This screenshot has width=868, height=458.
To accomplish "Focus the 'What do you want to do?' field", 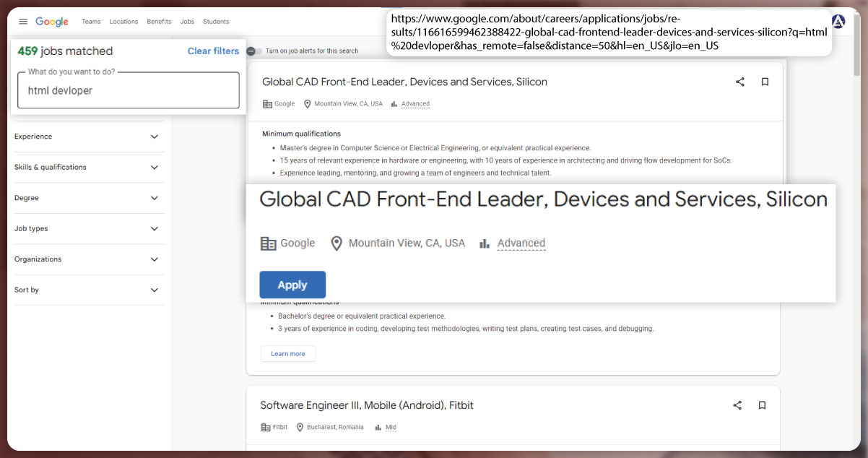I will coord(129,90).
